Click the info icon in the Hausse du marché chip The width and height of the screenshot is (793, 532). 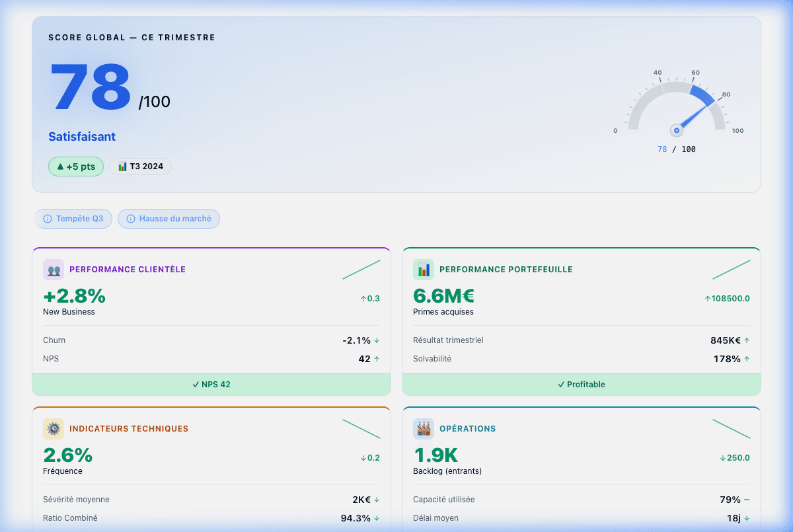(130, 218)
